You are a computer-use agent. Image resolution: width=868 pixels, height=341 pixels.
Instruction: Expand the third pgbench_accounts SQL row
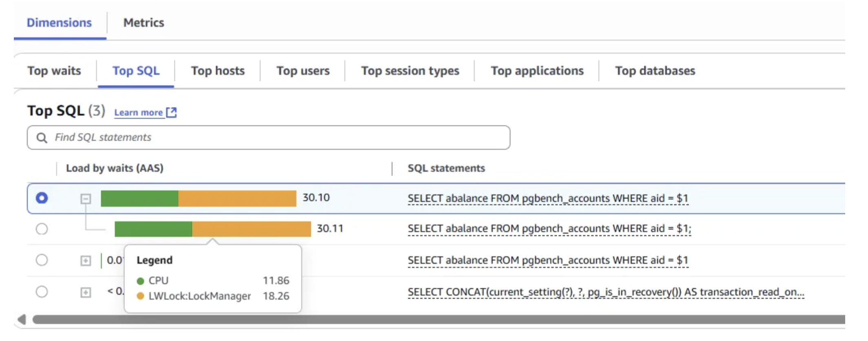click(x=86, y=261)
